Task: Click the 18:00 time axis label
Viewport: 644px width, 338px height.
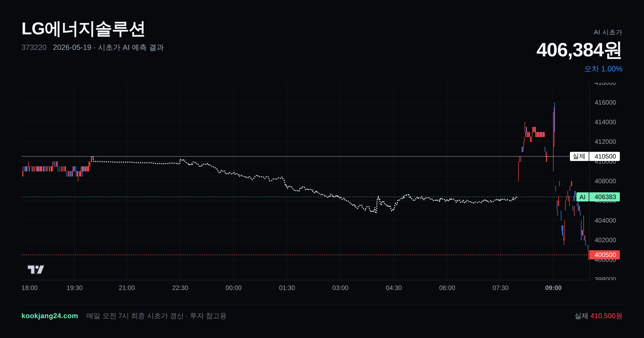Action: pyautogui.click(x=30, y=288)
